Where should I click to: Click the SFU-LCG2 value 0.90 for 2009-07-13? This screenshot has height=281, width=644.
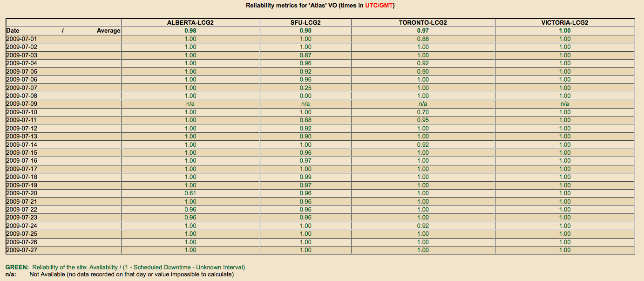click(305, 136)
